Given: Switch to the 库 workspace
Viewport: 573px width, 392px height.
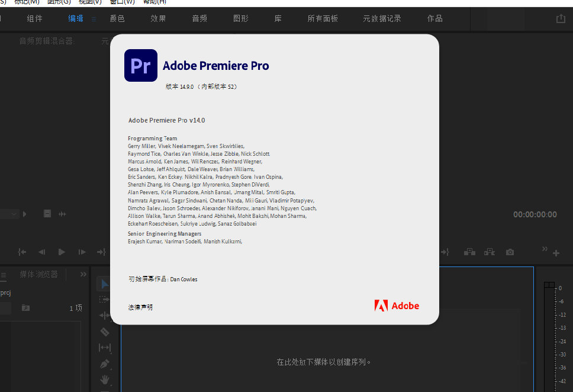Looking at the screenshot, I should (x=278, y=18).
